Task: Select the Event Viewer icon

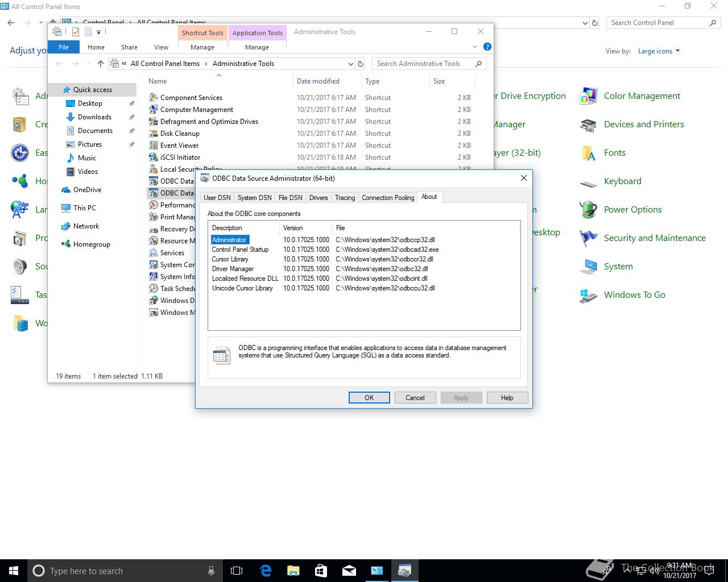Action: tap(153, 145)
